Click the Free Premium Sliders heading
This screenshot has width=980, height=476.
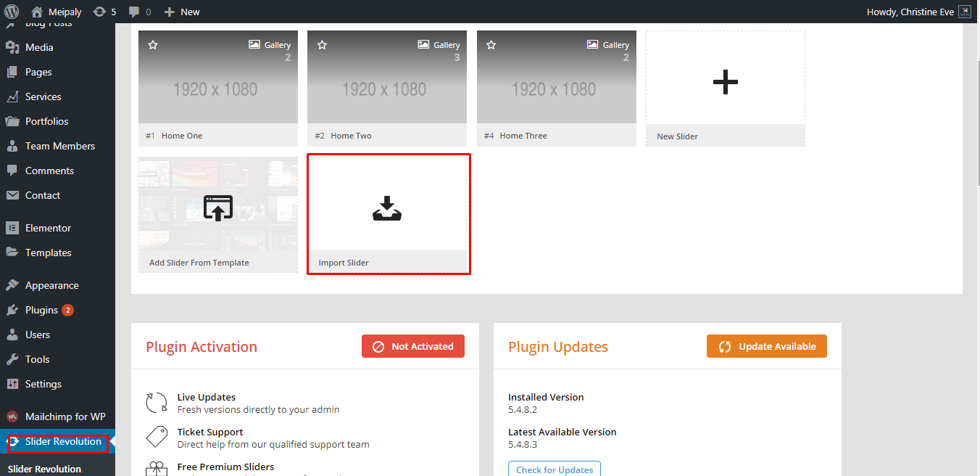tap(226, 467)
